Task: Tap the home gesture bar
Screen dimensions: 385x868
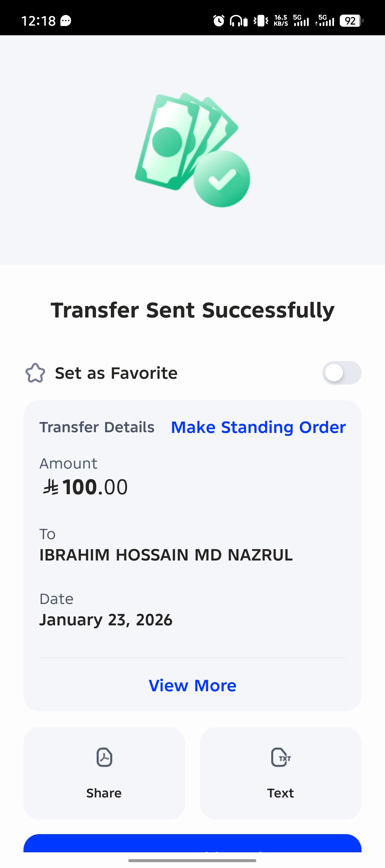Action: point(192,861)
